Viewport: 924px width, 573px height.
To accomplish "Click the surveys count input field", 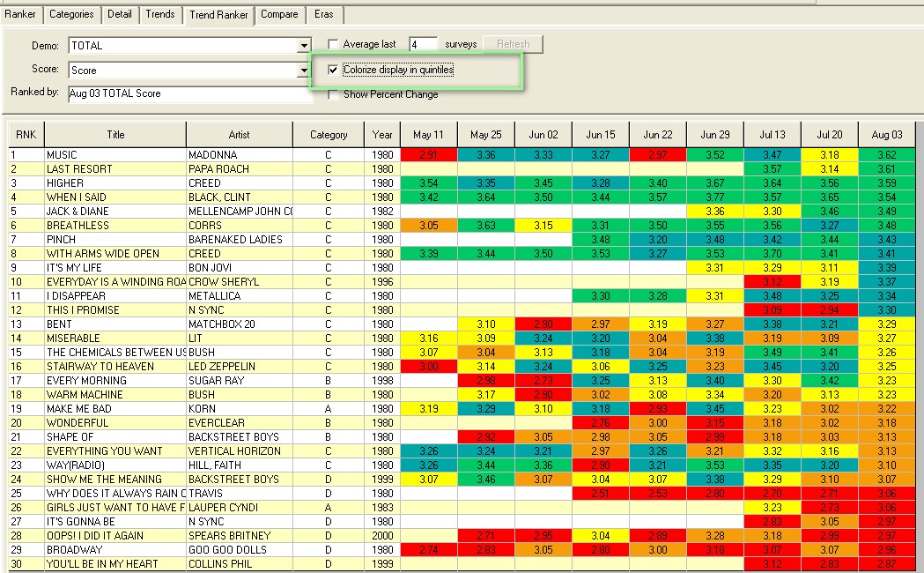I will coord(423,45).
